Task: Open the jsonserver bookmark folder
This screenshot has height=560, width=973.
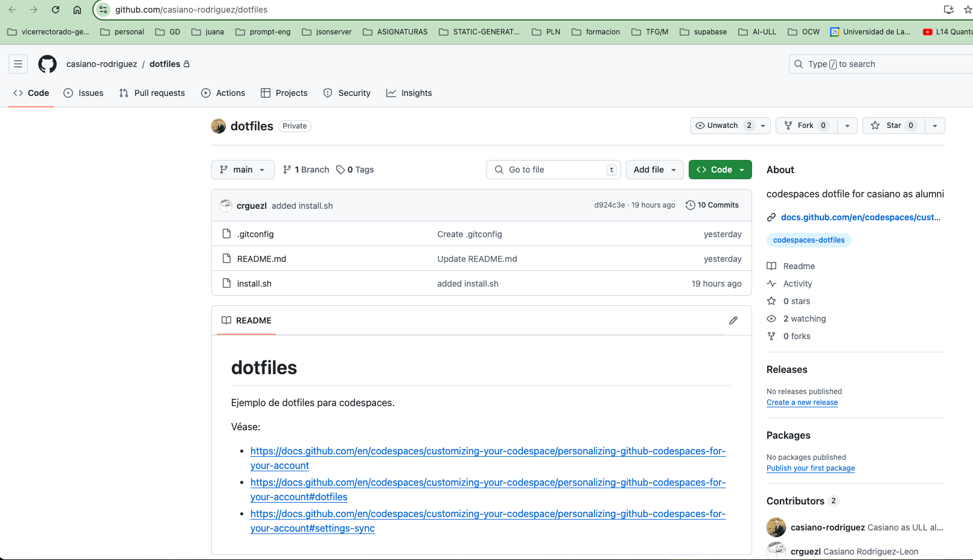Action: coord(327,32)
